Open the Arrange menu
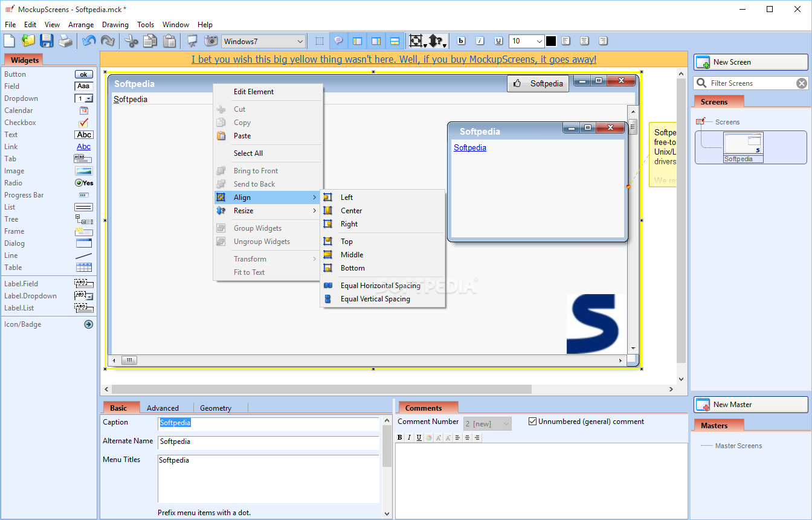The height and width of the screenshot is (520, 812). (81, 25)
